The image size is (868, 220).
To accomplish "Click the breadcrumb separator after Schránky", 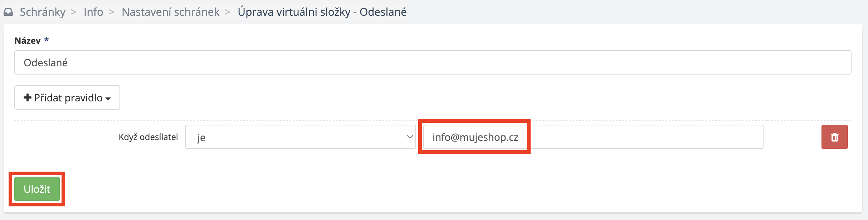I will 73,12.
